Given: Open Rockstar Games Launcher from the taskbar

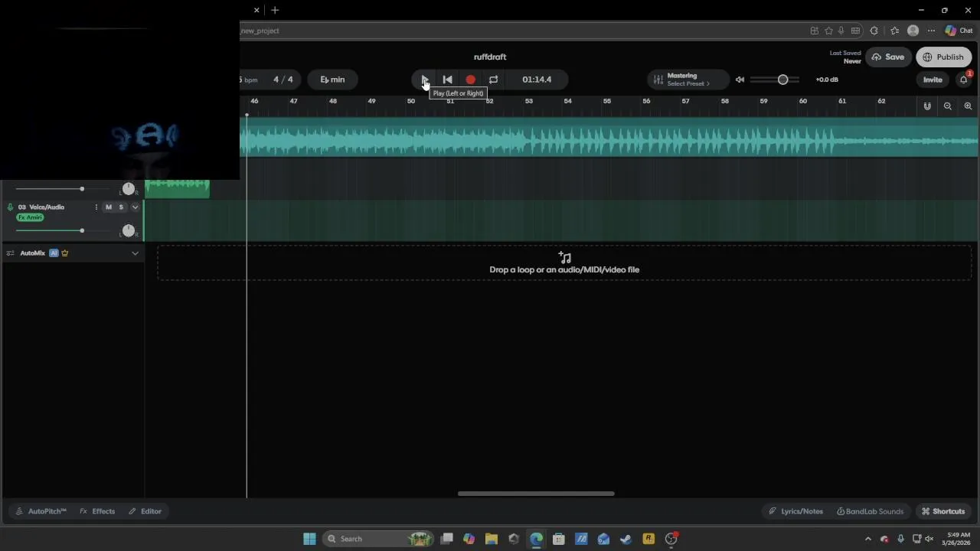Looking at the screenshot, I should point(648,539).
